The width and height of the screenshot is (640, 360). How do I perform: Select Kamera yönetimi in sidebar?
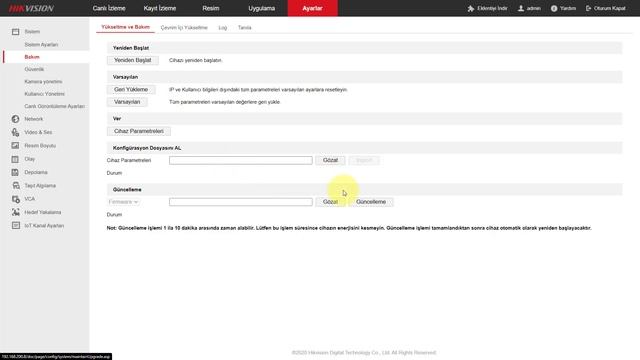point(43,82)
